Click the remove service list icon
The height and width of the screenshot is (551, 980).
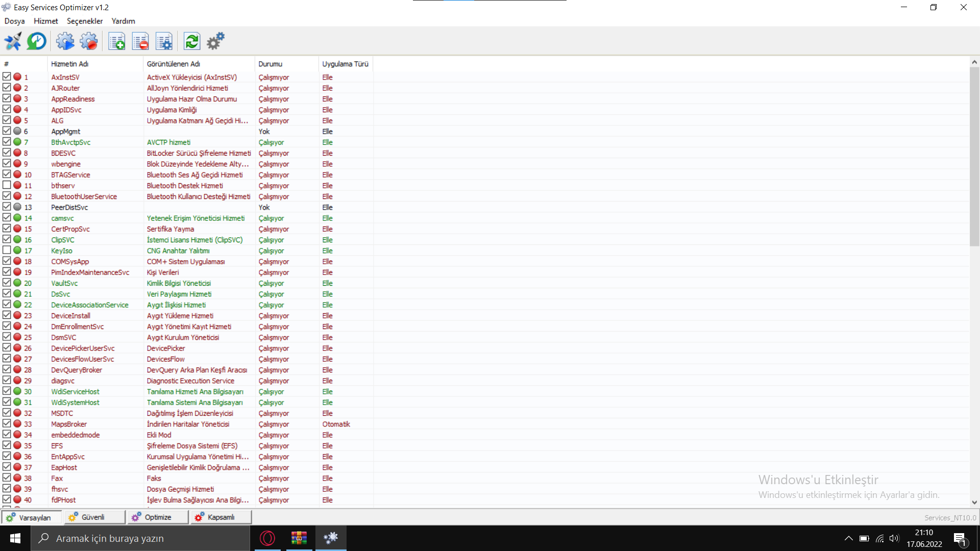[x=140, y=41]
